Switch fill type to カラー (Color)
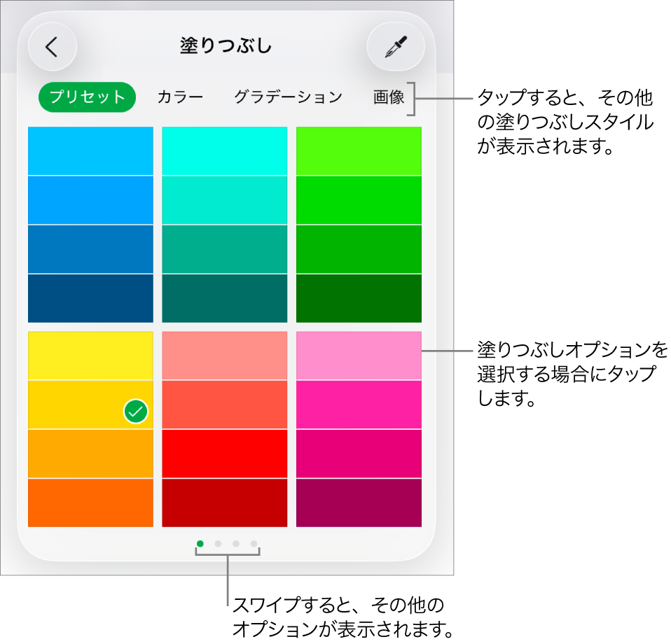Image resolution: width=671 pixels, height=644 pixels. pos(179,97)
